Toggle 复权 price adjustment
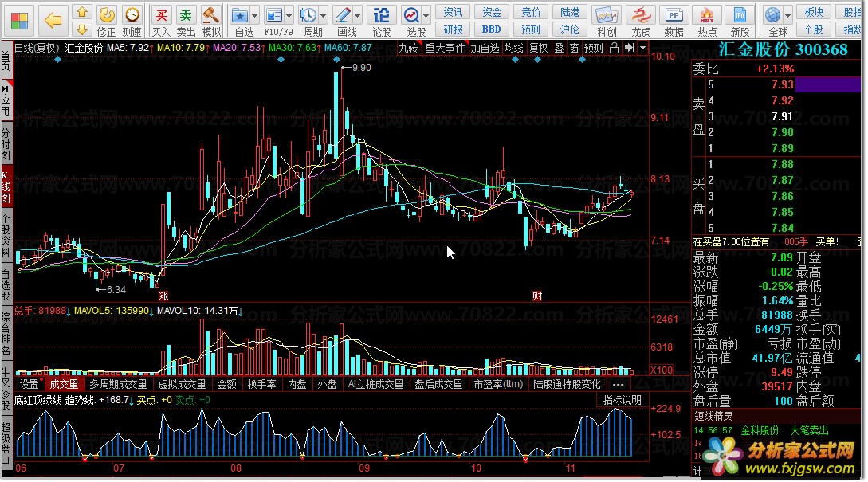868x482 pixels. point(539,48)
